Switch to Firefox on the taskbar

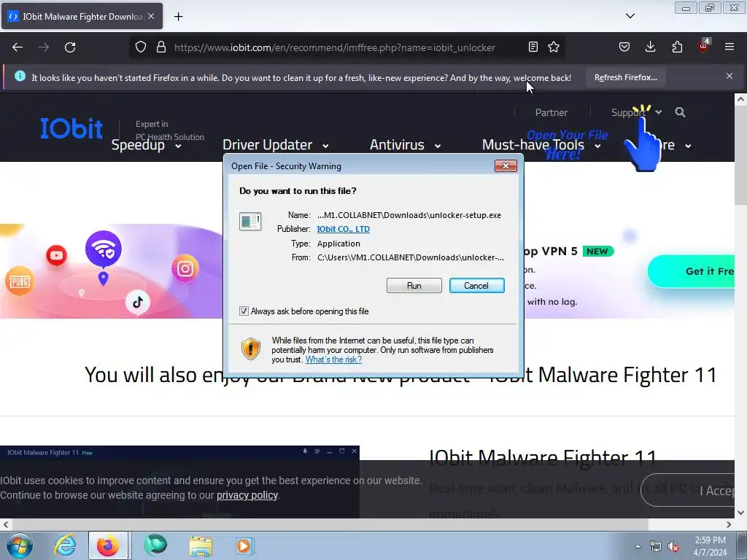point(108,545)
